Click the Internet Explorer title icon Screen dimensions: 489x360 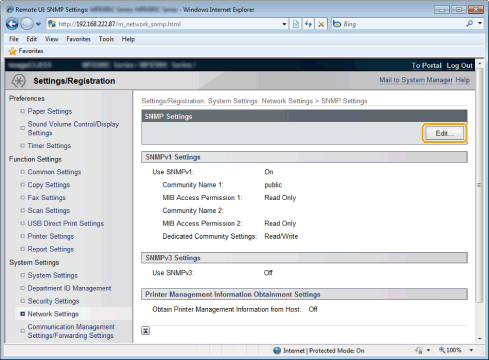[10, 9]
